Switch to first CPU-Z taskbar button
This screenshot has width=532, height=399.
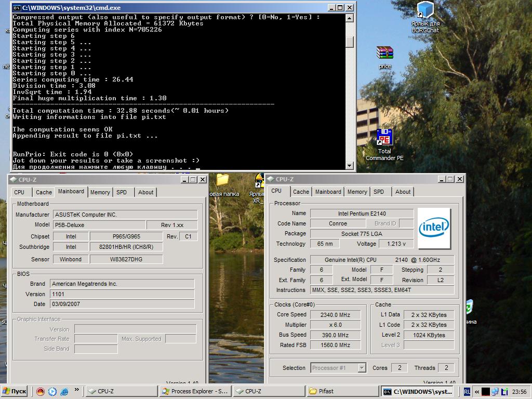click(x=121, y=391)
